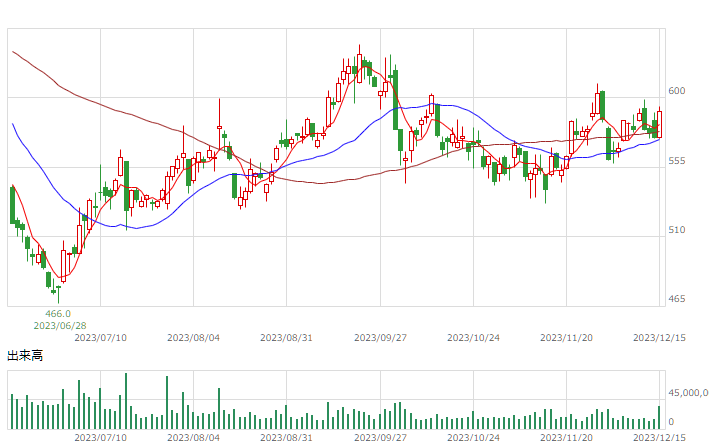
Task: Click 2023/08/04 date under the price chart
Action: pyautogui.click(x=194, y=338)
